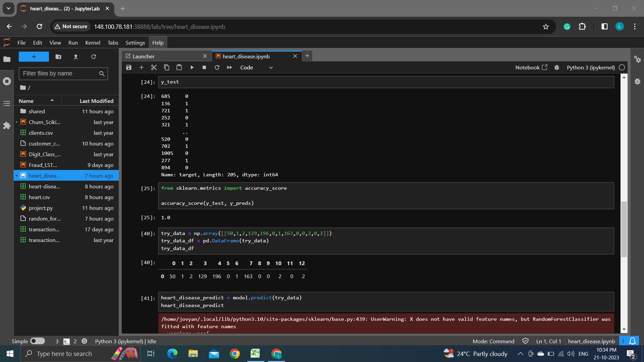Screen dimensions: 644x362
Task: Cut the selected cell with scissors icon
Action: (x=154, y=67)
